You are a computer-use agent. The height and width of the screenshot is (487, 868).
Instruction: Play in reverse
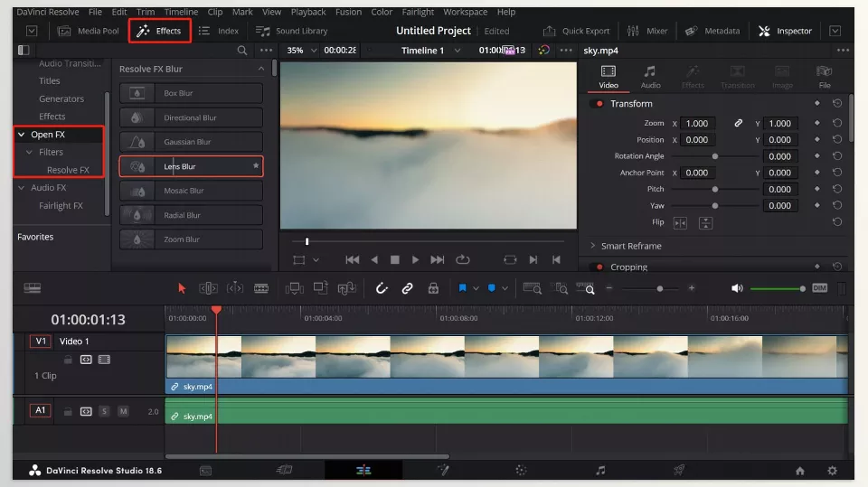point(374,259)
